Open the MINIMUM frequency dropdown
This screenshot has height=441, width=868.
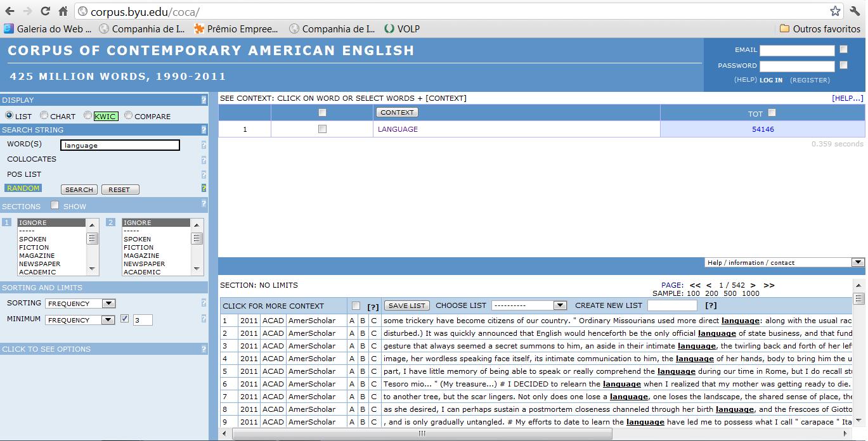80,320
